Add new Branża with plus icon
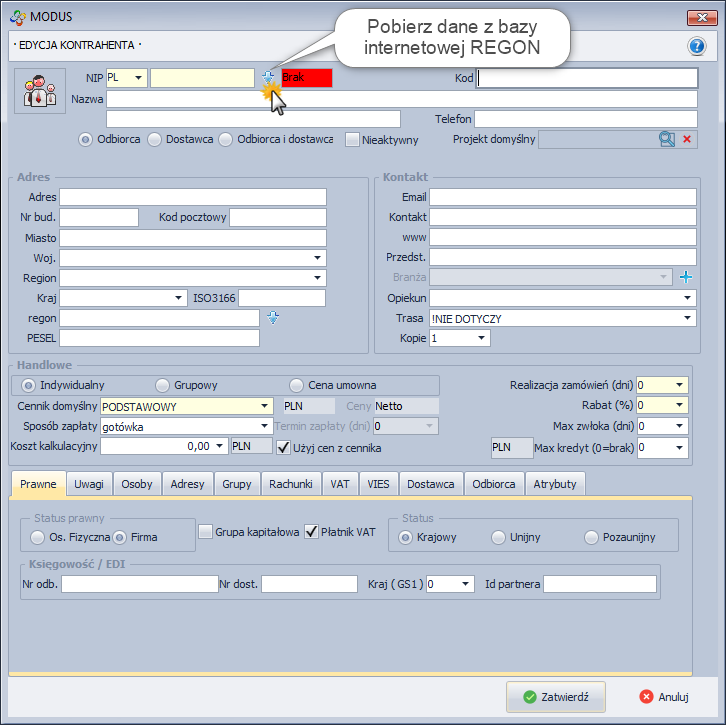The width and height of the screenshot is (726, 725). tap(686, 277)
